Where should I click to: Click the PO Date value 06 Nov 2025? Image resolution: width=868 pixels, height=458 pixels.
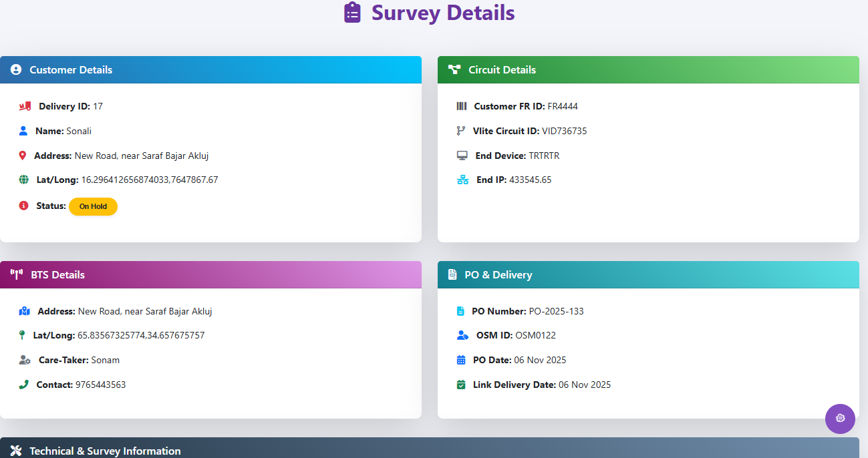540,360
